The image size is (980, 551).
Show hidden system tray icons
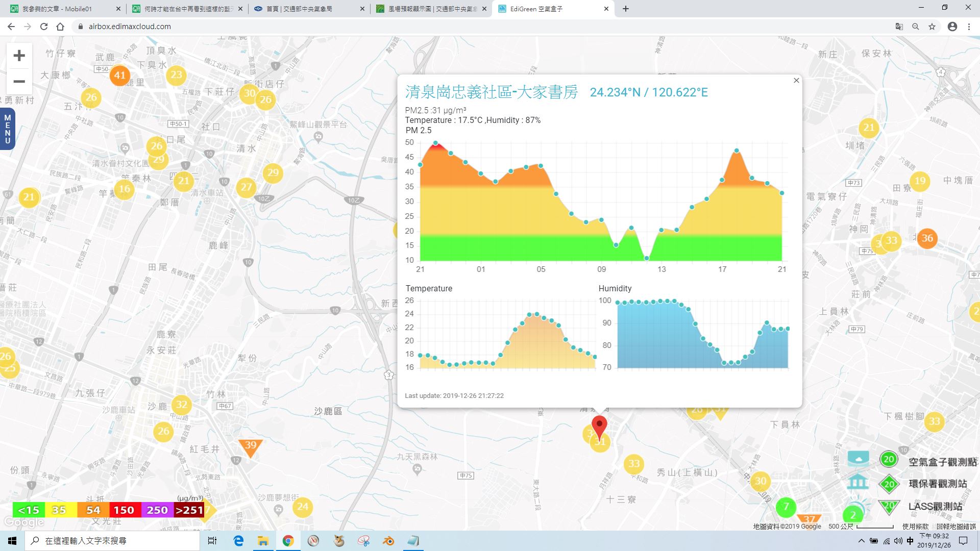click(862, 541)
